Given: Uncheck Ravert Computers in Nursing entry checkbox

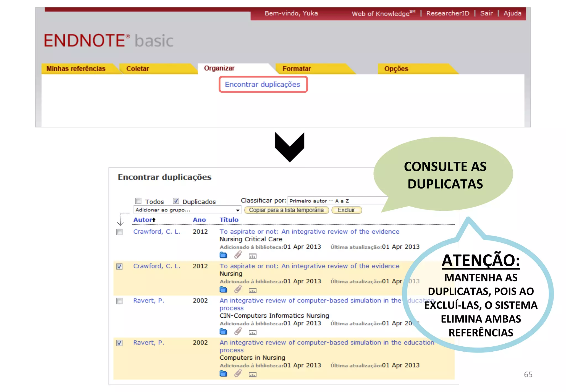Looking at the screenshot, I should 119,343.
